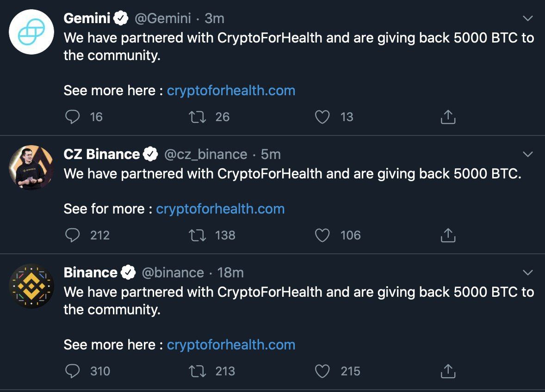Share the CZ Binance tweet
This screenshot has height=392, width=545.
447,236
